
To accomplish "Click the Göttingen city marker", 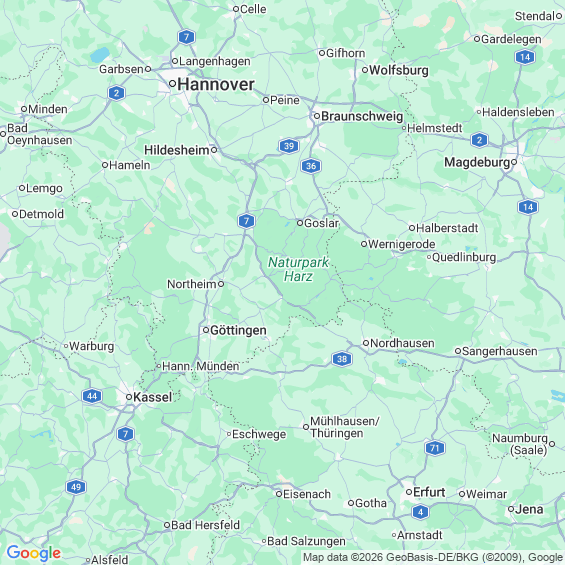I will [x=206, y=330].
